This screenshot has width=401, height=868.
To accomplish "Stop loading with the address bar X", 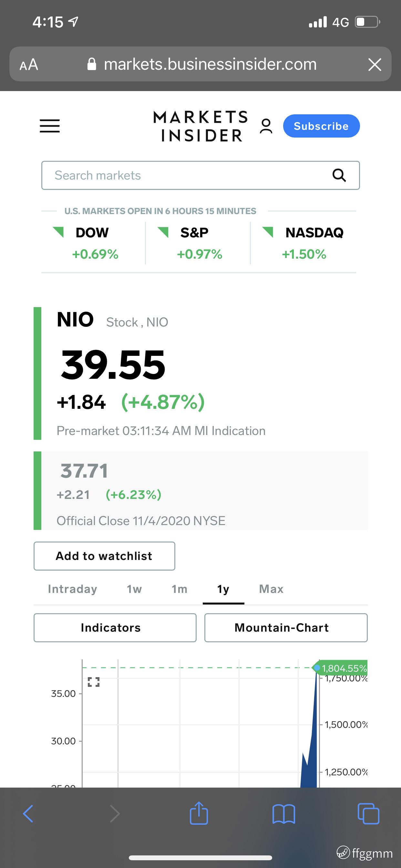I will 375,64.
